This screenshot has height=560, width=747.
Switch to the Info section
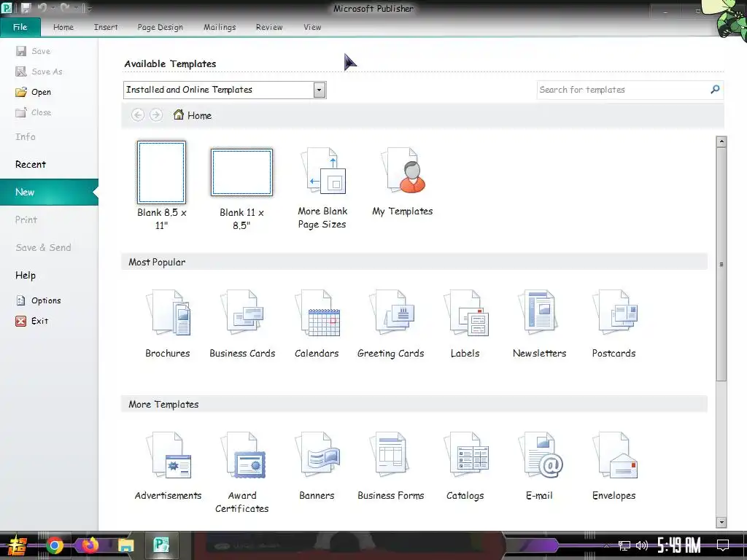(26, 136)
